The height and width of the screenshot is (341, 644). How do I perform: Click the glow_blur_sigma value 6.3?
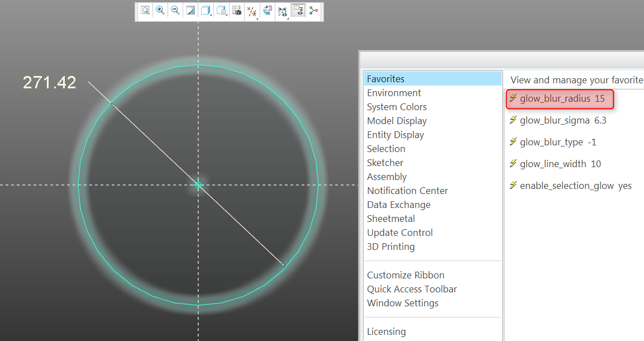pos(600,120)
